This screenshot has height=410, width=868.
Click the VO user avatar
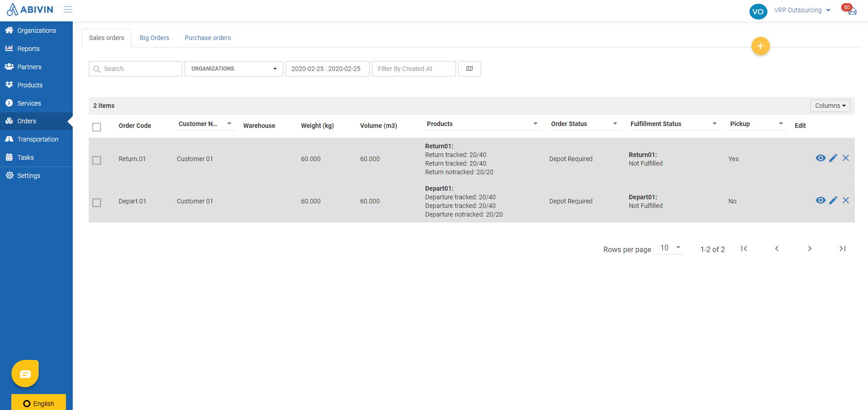758,11
